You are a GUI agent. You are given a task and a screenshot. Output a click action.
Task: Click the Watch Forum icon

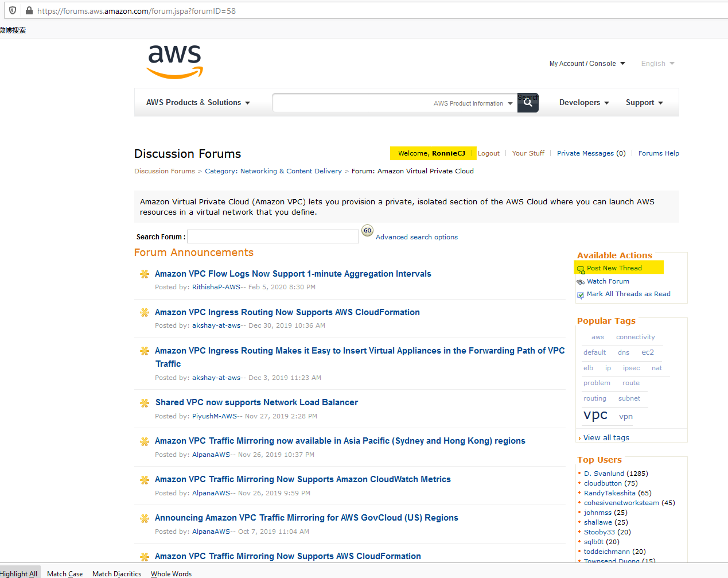[x=581, y=282]
